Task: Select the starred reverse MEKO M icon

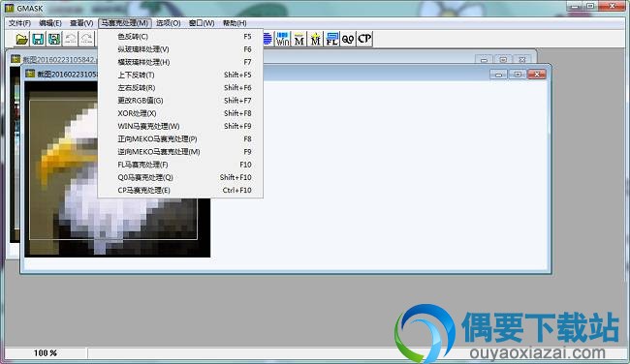Action: [x=315, y=39]
